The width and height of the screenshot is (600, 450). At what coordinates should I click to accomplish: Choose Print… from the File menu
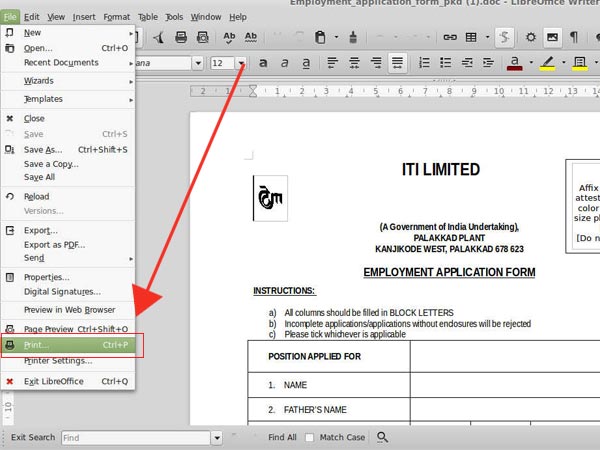coord(68,345)
